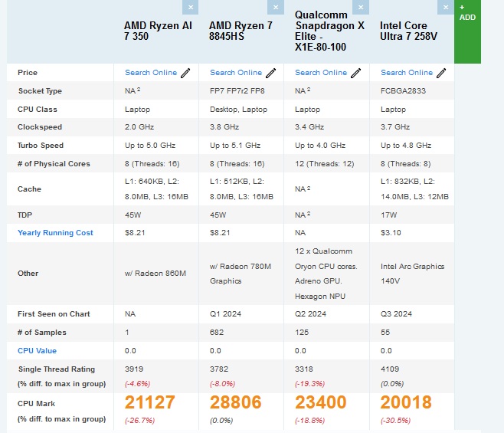Viewport: 504px width, 433px height.
Task: Edit price pencil for Ryzen 7 8845HS
Action: 270,73
